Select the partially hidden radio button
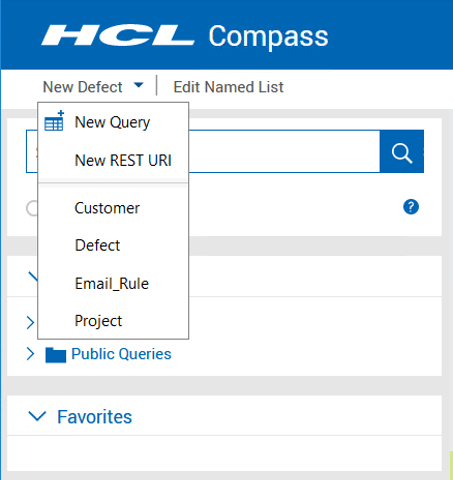Viewport: 453px width, 480px height. pyautogui.click(x=32, y=209)
